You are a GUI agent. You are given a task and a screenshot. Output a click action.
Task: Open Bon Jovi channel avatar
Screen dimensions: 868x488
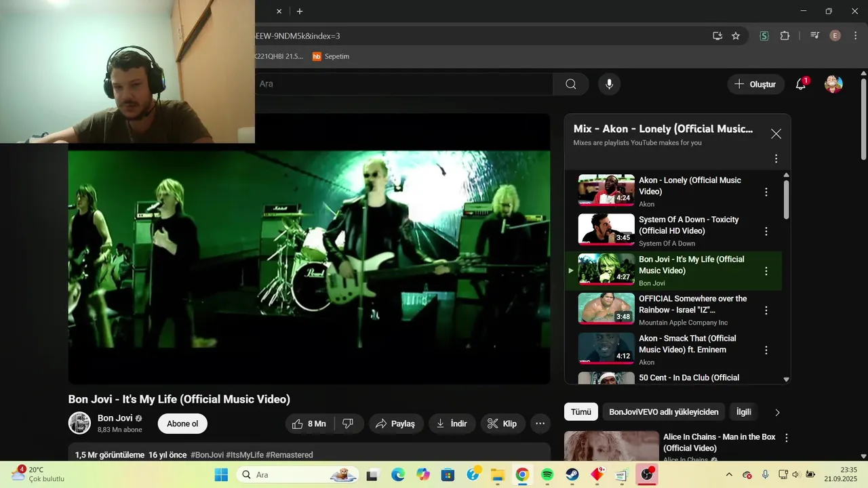point(79,423)
